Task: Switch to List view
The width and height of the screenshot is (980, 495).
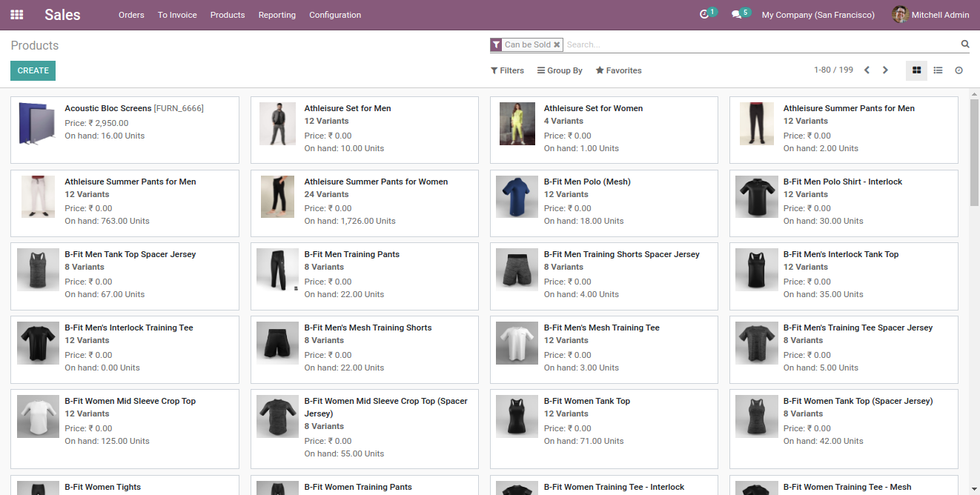Action: (x=938, y=70)
